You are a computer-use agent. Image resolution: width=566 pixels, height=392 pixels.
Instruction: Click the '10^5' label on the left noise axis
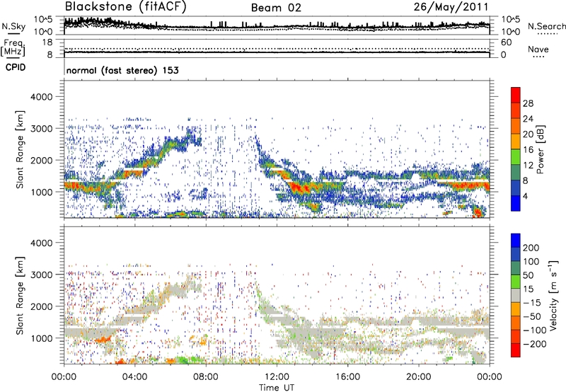[43, 20]
